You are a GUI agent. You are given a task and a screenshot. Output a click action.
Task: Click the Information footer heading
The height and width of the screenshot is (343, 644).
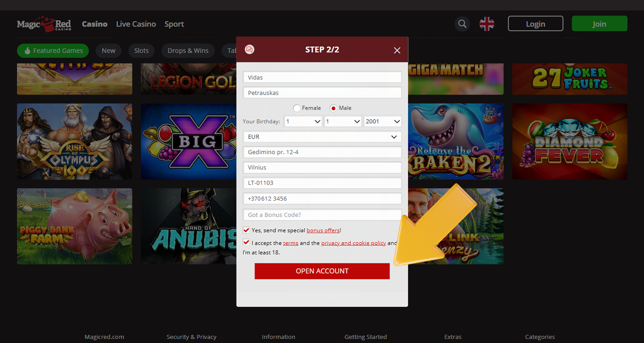tap(279, 337)
